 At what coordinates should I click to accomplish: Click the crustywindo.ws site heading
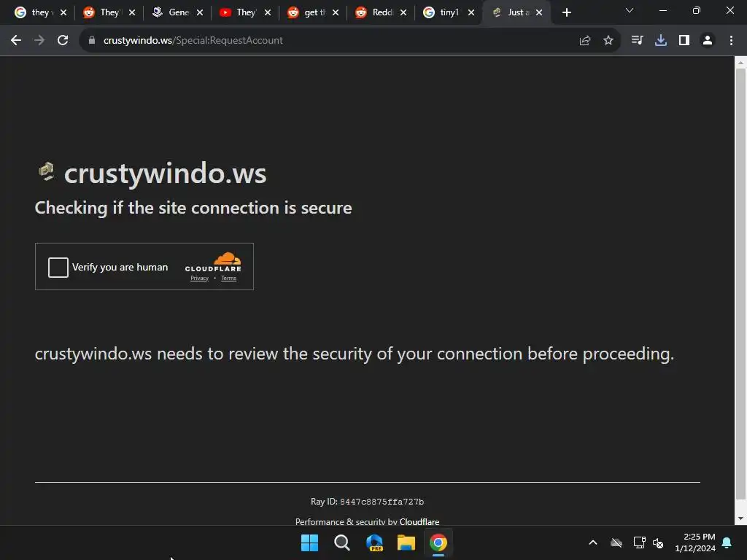(x=166, y=174)
